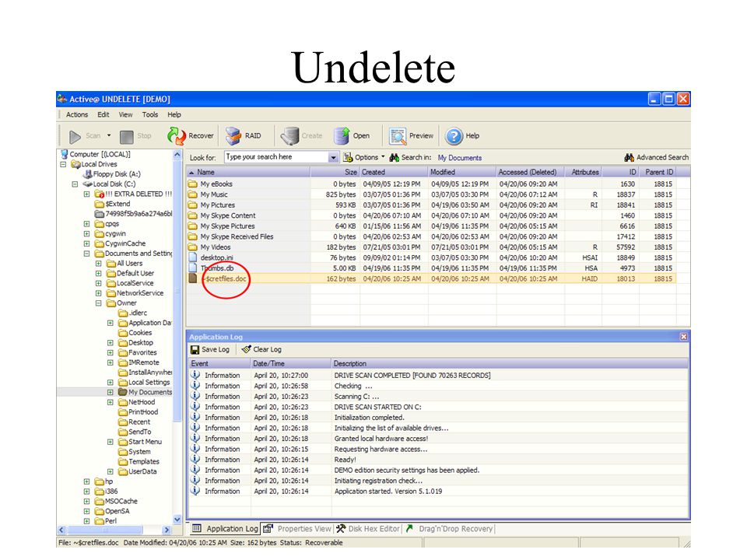Collapse Documents and Settings node
747x560 pixels.
click(x=86, y=254)
